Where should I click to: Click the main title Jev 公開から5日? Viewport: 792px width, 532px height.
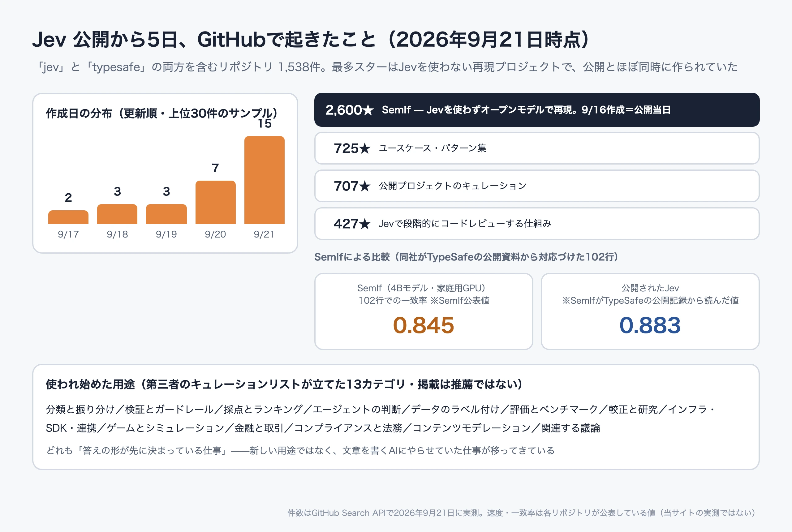point(311,40)
